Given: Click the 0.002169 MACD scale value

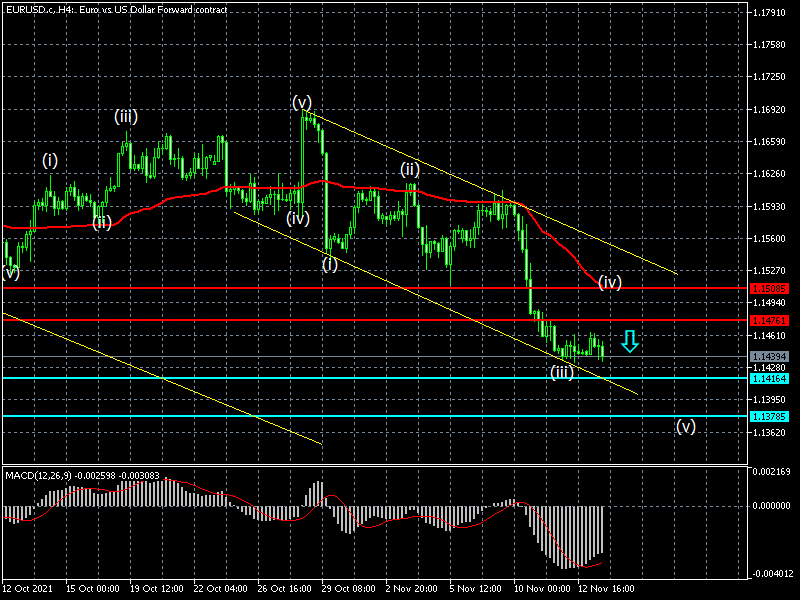Looking at the screenshot, I should 770,471.
